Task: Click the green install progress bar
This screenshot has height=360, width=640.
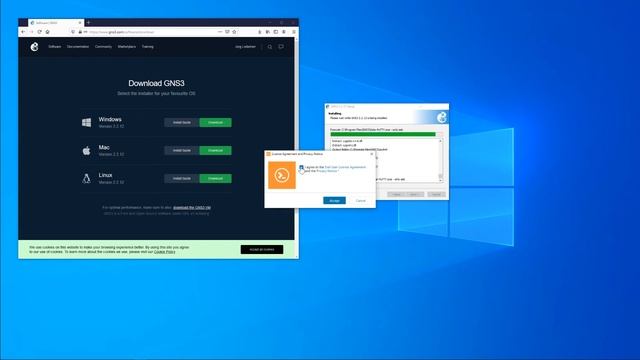Action: (383, 134)
